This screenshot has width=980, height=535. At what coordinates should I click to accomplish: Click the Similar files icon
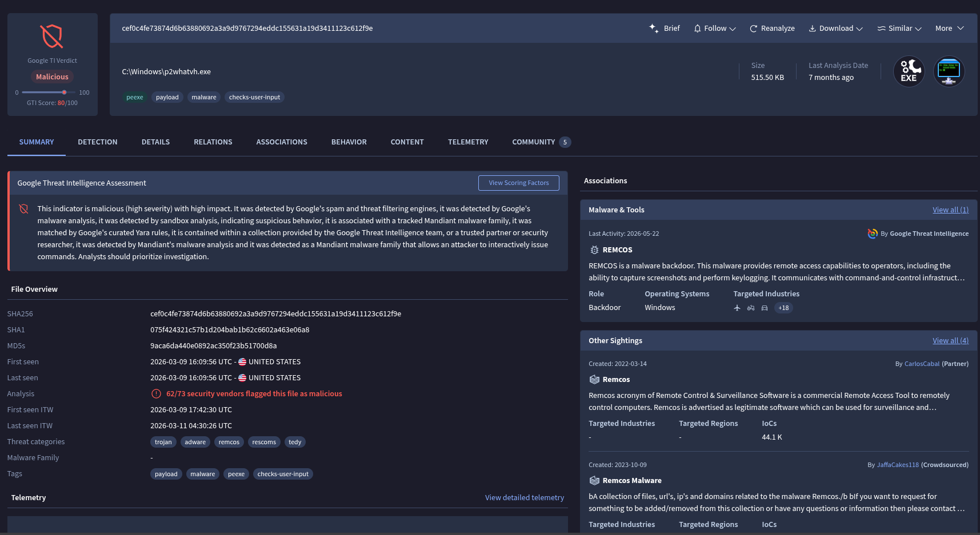[x=881, y=29]
